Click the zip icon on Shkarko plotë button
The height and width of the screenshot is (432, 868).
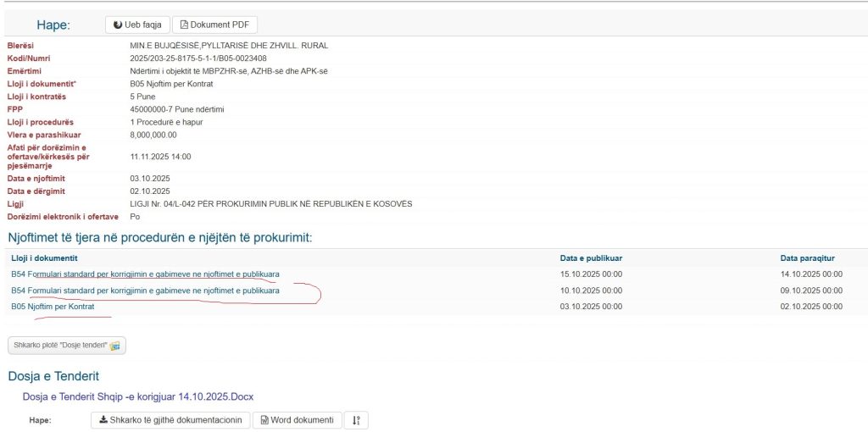pos(114,346)
